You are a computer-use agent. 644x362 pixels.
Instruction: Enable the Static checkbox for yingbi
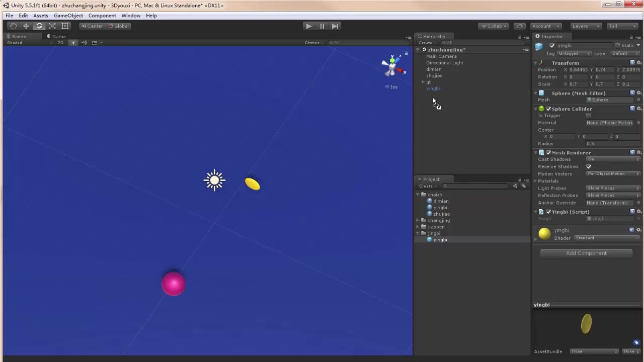(x=617, y=45)
